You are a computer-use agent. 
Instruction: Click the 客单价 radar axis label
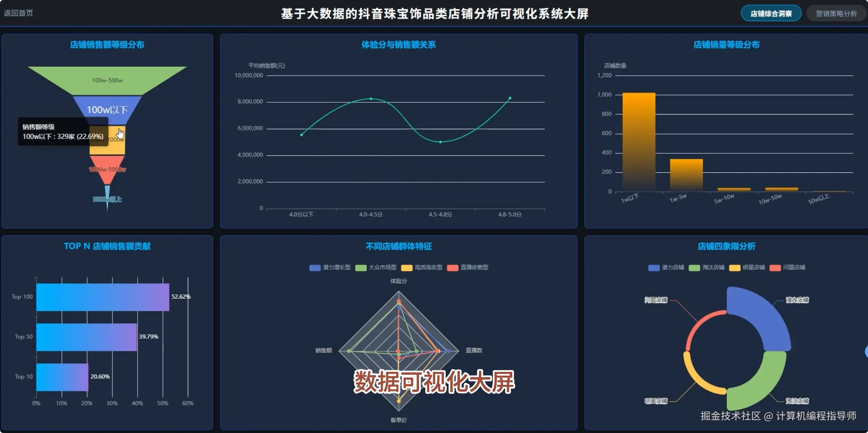point(399,420)
